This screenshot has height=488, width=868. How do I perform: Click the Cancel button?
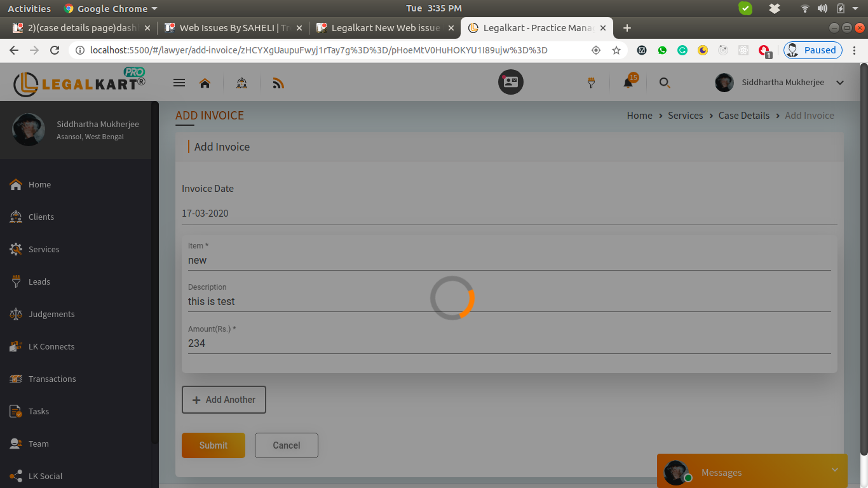(286, 445)
